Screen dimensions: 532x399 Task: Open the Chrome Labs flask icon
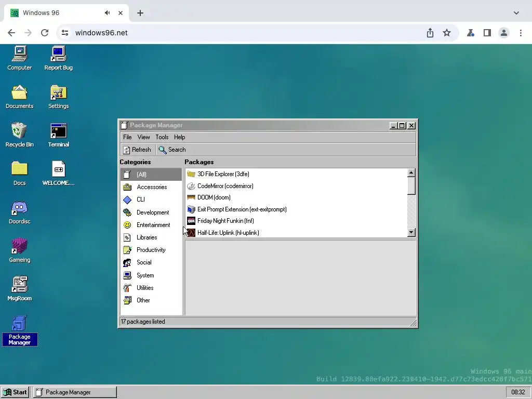pos(471,33)
